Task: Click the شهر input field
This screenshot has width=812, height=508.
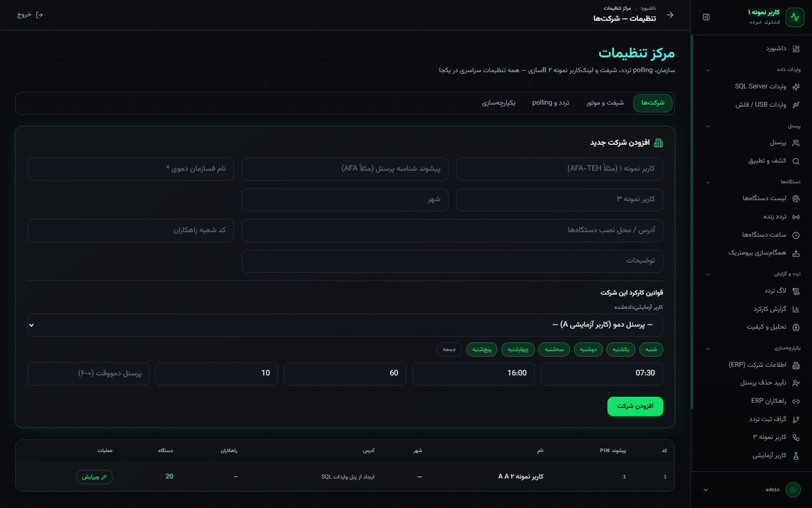Action: (x=345, y=200)
